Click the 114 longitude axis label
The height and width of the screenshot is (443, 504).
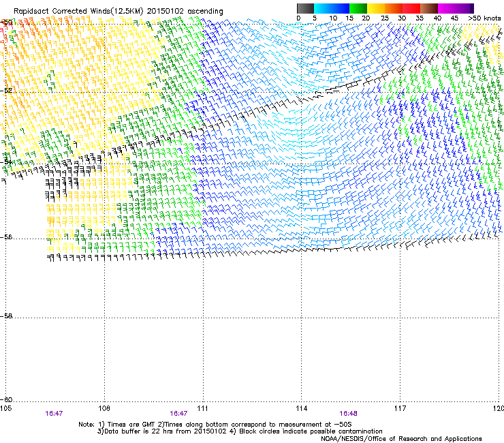tap(301, 408)
